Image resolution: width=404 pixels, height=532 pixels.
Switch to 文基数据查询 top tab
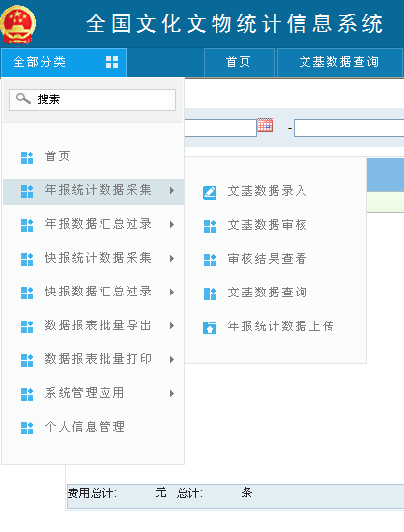pos(339,63)
